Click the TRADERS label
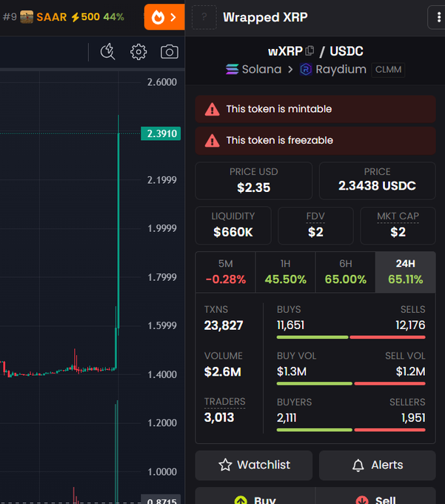 pos(225,402)
